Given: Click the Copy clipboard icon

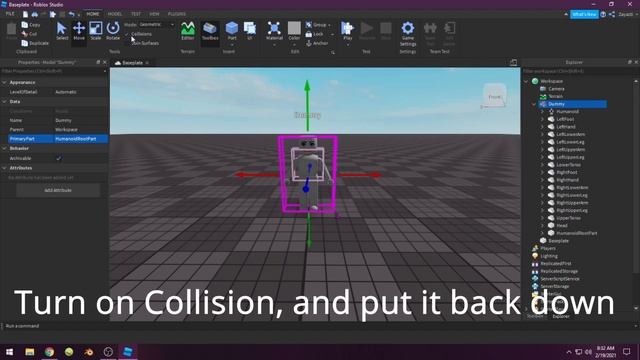Looking at the screenshot, I should (25, 25).
